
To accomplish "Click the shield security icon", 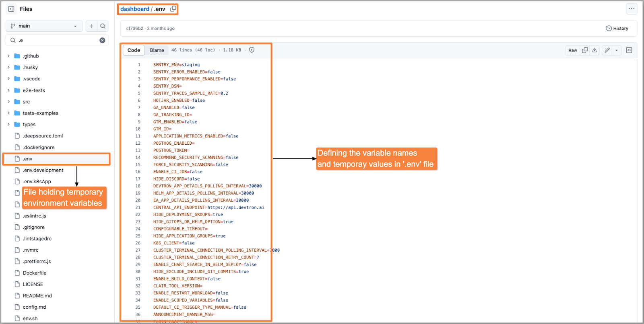I will click(252, 50).
